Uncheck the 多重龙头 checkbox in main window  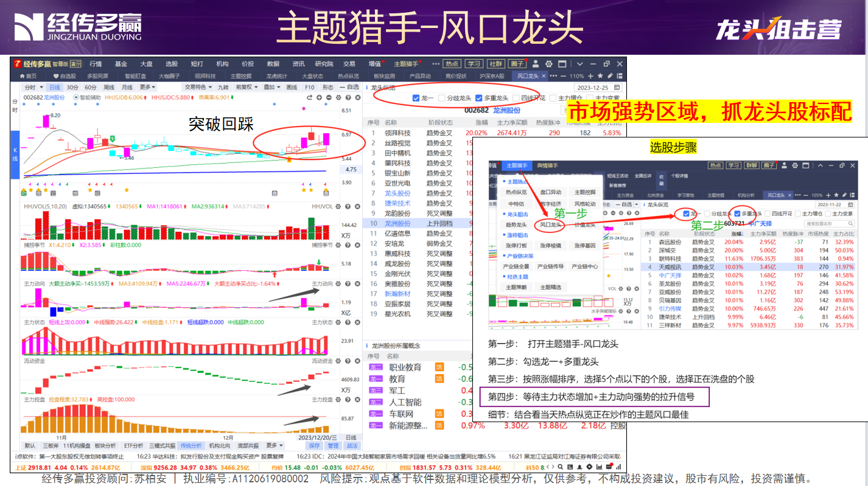coord(478,98)
